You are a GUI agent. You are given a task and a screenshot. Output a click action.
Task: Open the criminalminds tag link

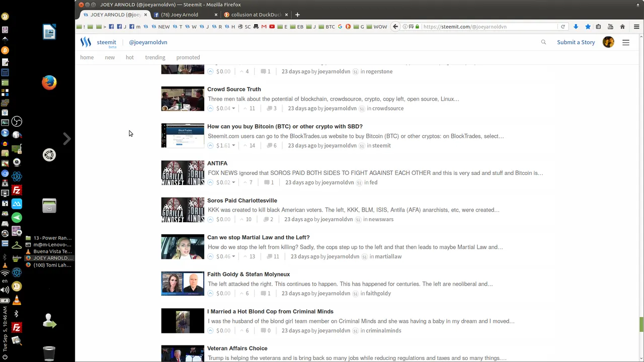click(x=383, y=331)
